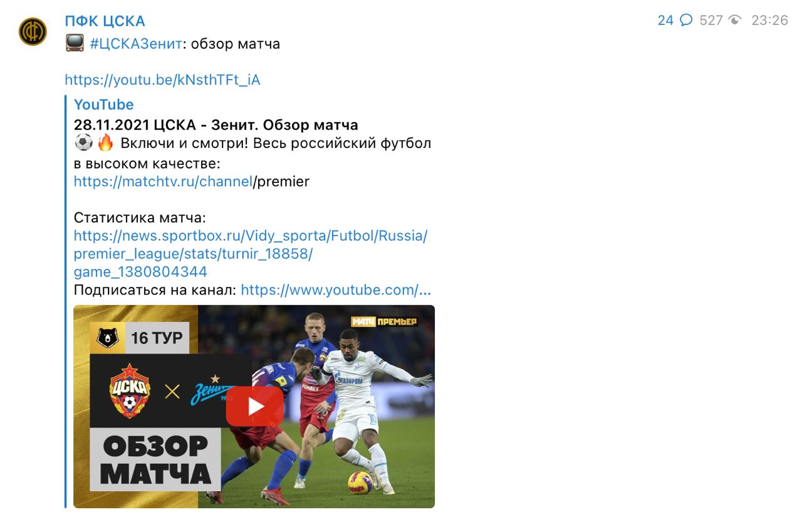Play the YouTube video preview
Image resolution: width=802 pixels, height=532 pixels.
(254, 406)
